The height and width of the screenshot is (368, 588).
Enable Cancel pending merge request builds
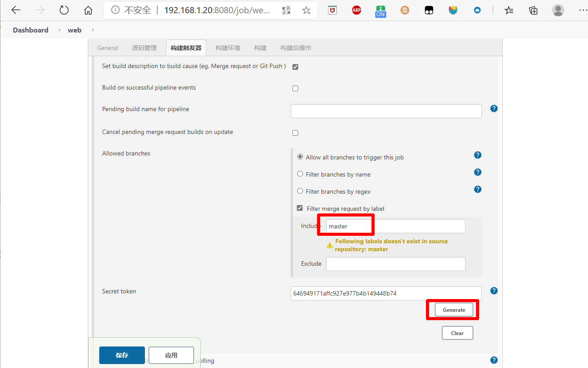coord(295,133)
